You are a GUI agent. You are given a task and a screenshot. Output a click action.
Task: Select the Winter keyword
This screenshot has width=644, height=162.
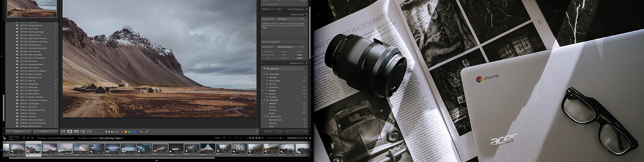(x=272, y=113)
